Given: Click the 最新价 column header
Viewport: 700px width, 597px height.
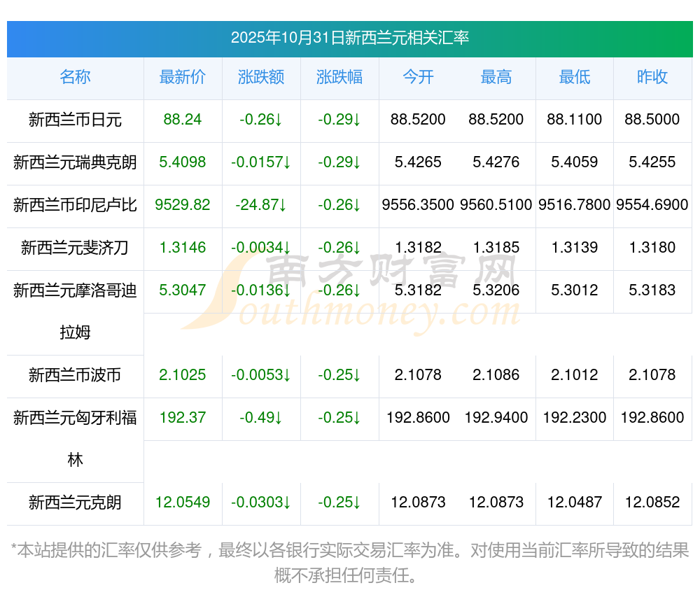Looking at the screenshot, I should point(183,77).
